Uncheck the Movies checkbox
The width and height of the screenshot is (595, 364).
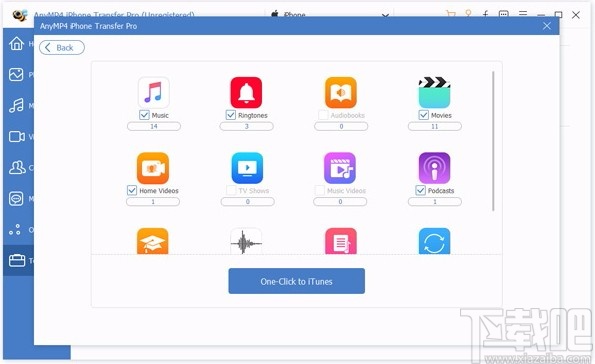(x=423, y=115)
